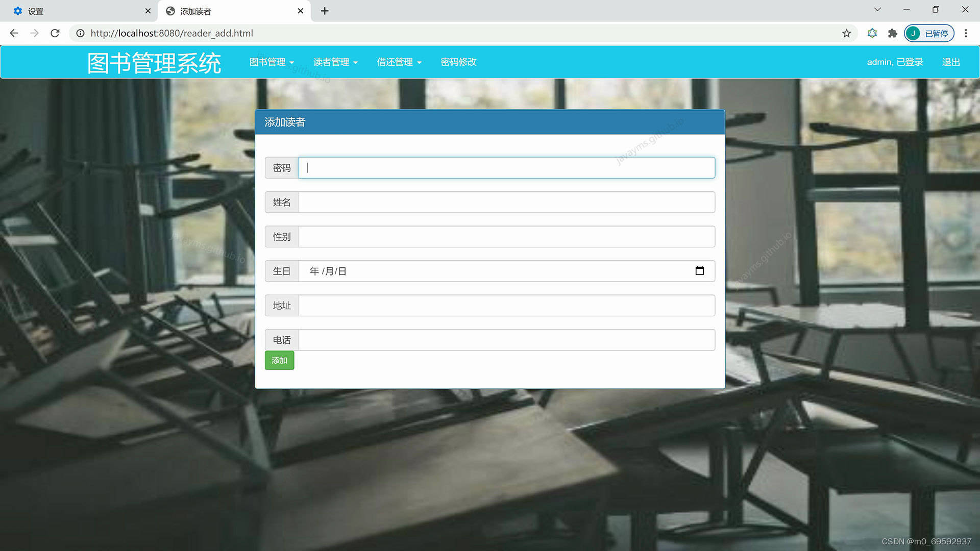The height and width of the screenshot is (551, 980).
Task: Click the site info icon in address bar
Action: (81, 33)
